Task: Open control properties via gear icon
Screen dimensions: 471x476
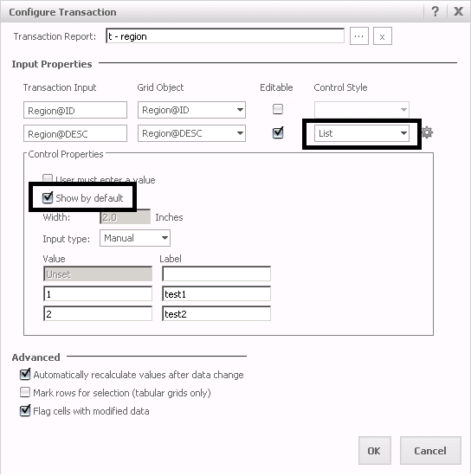Action: point(427,132)
